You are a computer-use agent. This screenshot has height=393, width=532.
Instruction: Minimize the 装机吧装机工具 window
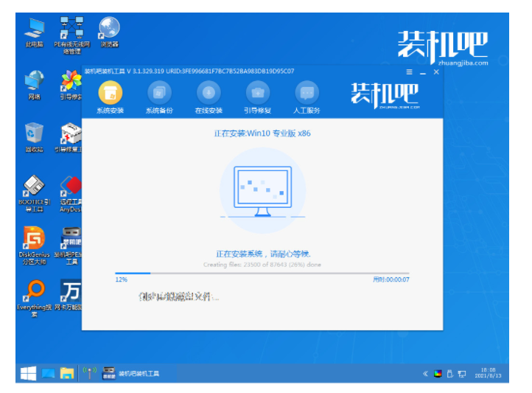click(x=423, y=72)
